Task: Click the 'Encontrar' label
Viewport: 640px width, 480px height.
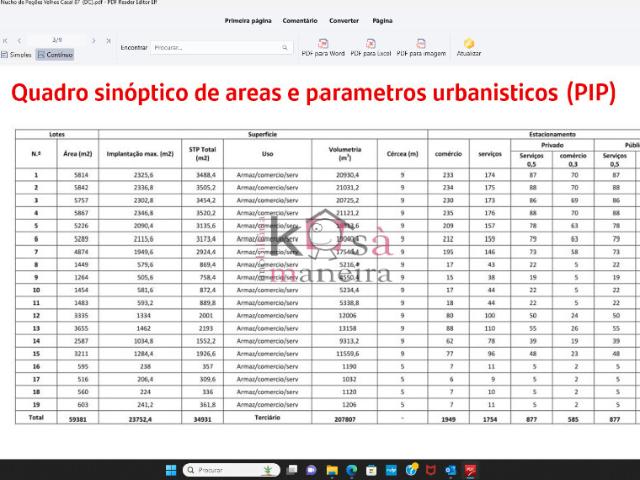Action: point(133,48)
